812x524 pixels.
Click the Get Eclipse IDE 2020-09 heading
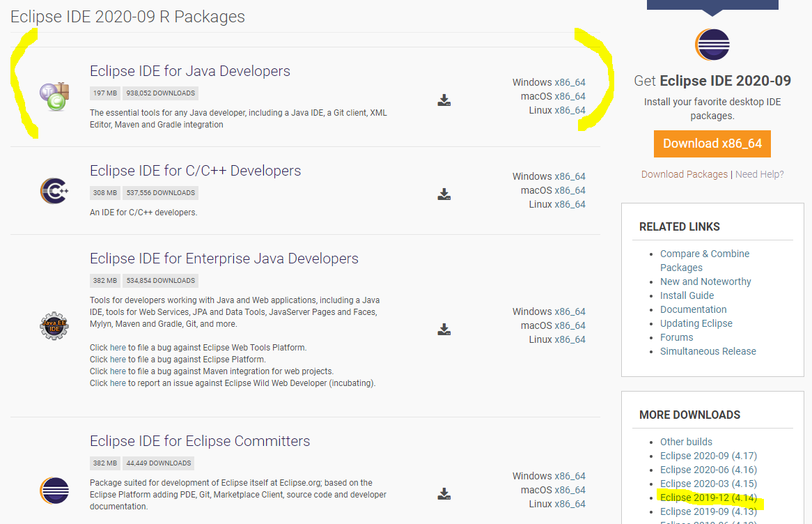point(712,81)
